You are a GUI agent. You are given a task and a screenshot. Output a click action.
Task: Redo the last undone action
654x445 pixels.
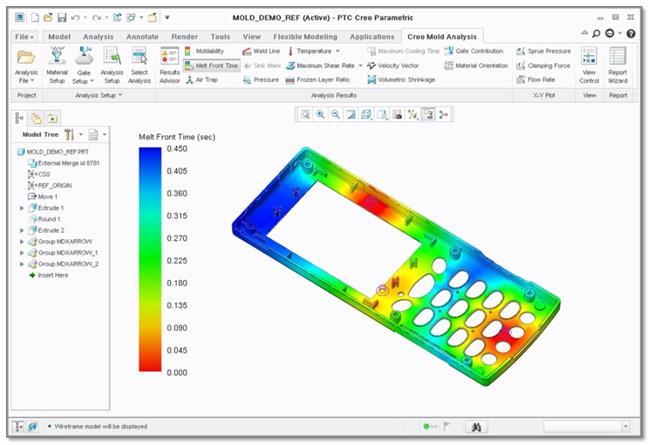[97, 18]
